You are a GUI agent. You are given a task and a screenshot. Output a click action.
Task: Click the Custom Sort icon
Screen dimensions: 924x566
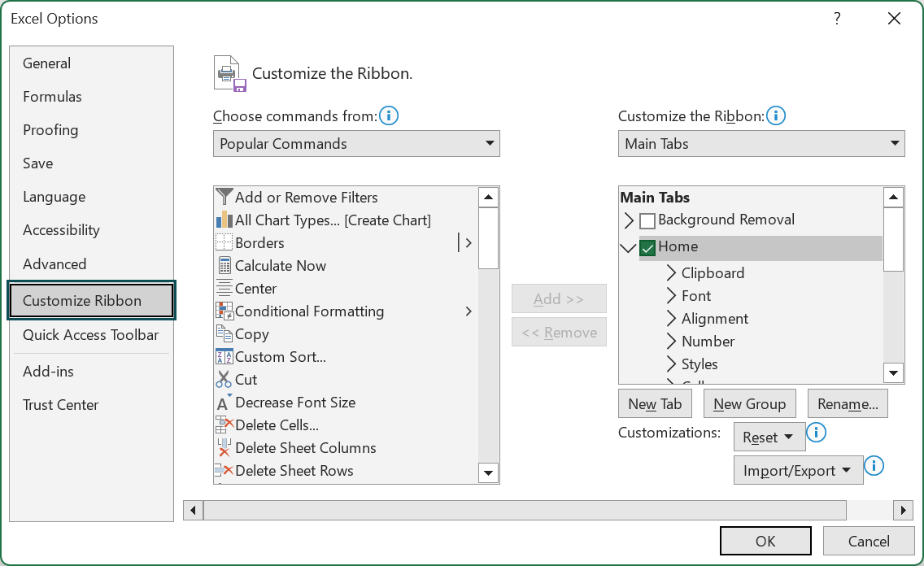click(224, 357)
